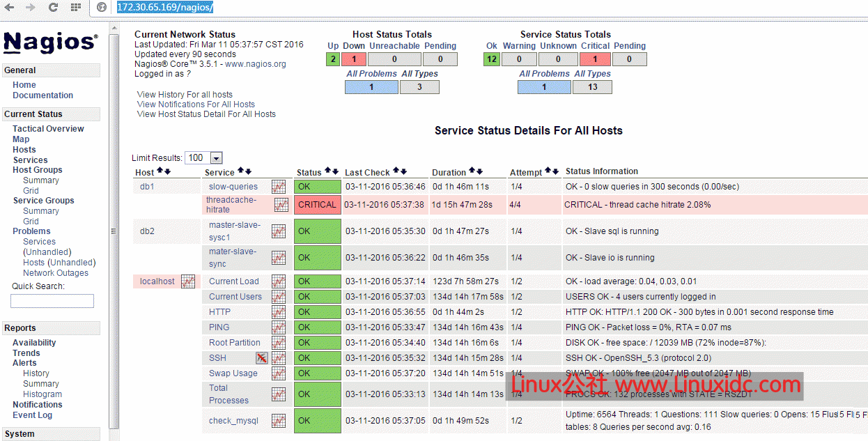Open the performance graph for PING service
The width and height of the screenshot is (868, 441).
point(279,327)
